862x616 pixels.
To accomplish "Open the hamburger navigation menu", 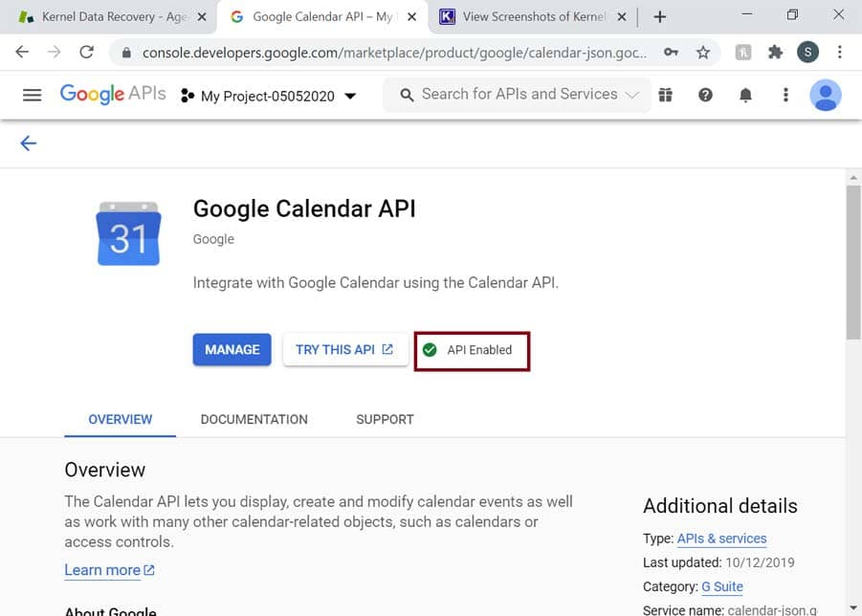I will pos(32,95).
